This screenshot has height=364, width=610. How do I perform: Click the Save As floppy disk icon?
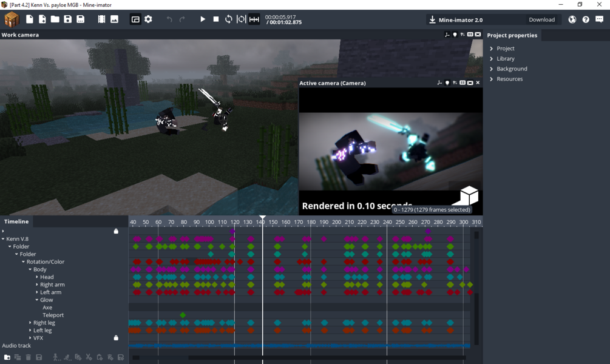(x=81, y=19)
